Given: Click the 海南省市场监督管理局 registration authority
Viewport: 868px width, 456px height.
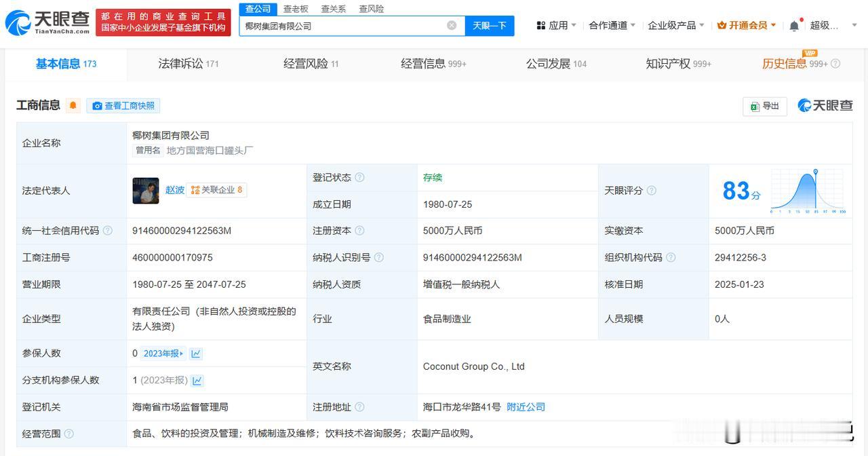Looking at the screenshot, I should (180, 407).
